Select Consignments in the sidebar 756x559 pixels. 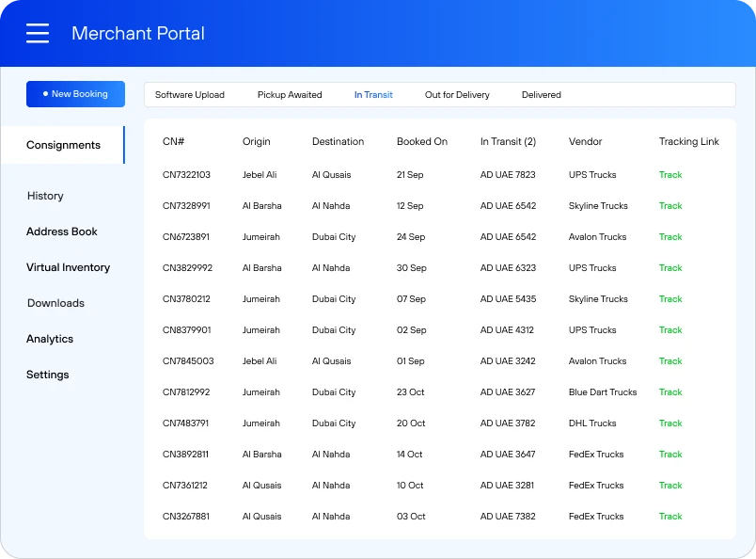[x=62, y=145]
